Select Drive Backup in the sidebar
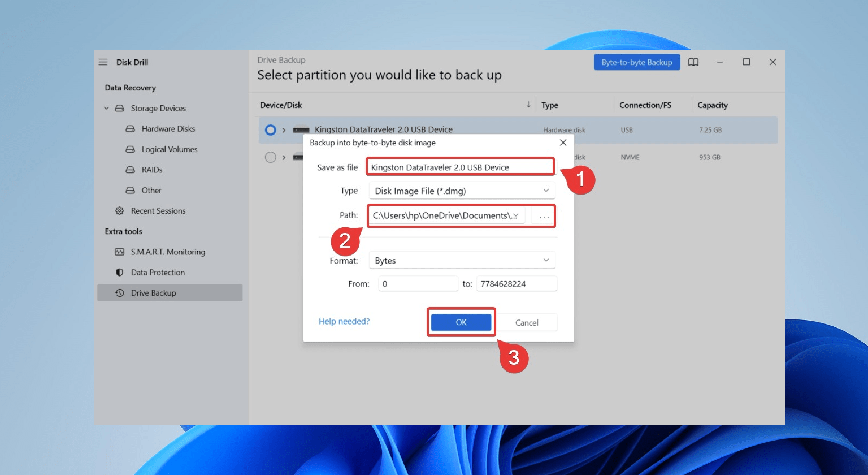The image size is (868, 475). coord(170,293)
